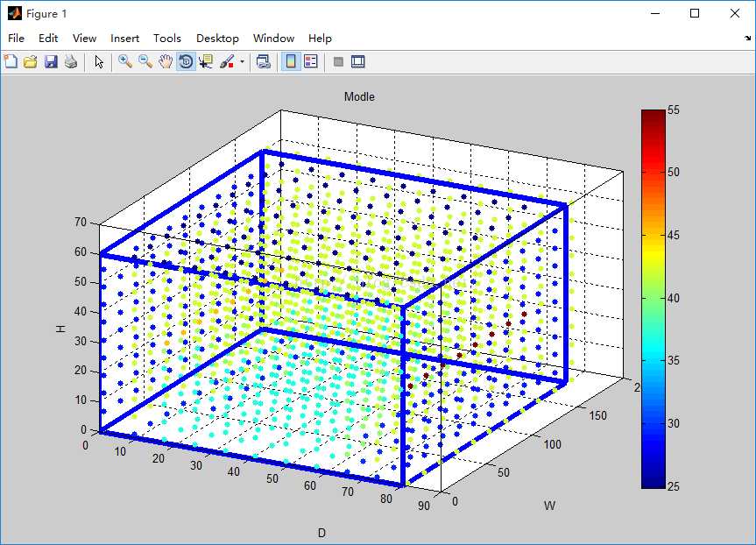Toggle the Insert Legend button
This screenshot has height=545, width=756.
311,61
